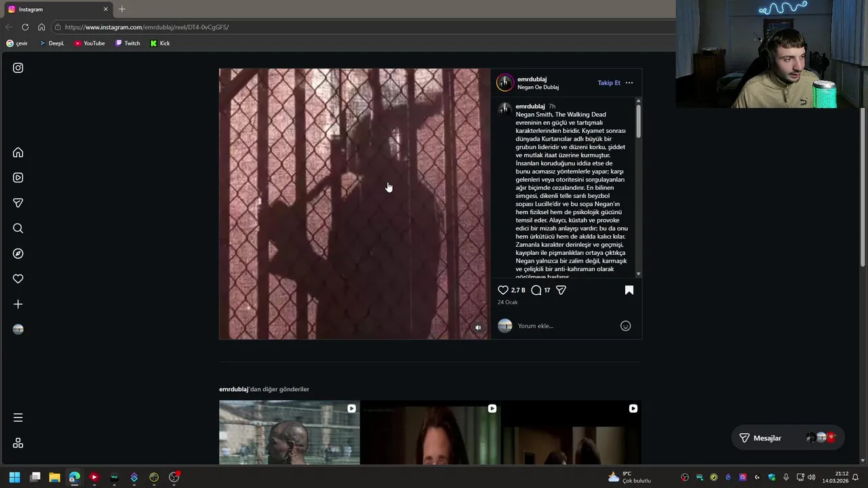The image size is (868, 488).
Task: Go to the Instagram Home feed icon
Action: point(18,152)
